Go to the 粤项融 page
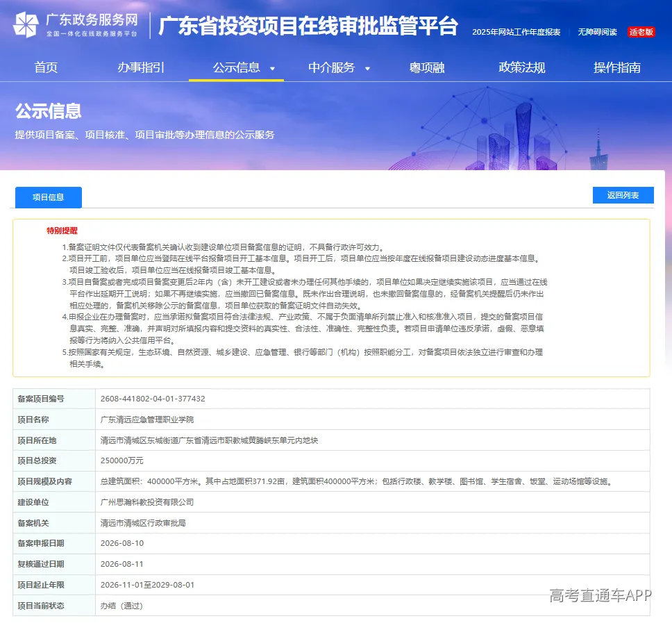672x623 pixels. (427, 67)
